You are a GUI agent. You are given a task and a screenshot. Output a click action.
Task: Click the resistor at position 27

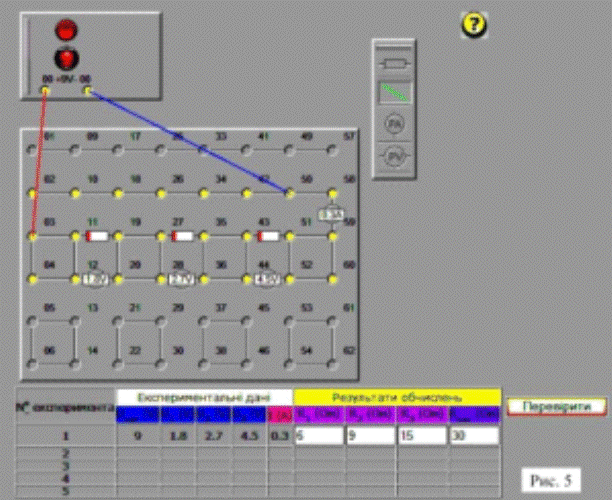(x=182, y=236)
